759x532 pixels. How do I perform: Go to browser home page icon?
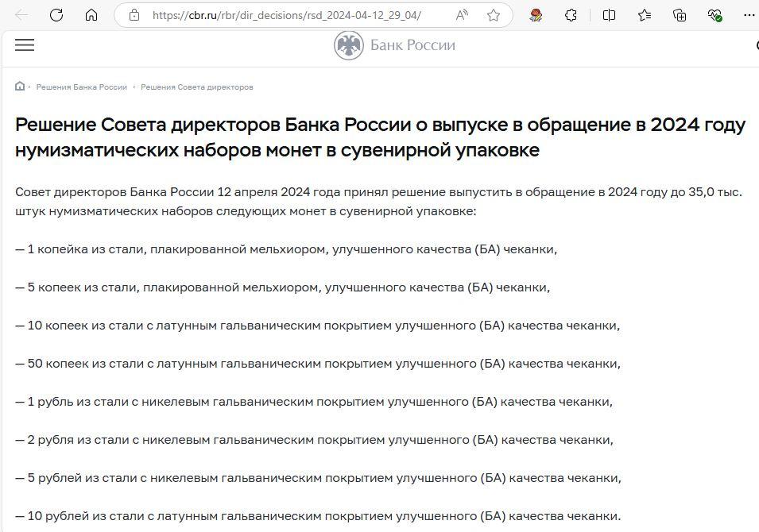click(x=91, y=15)
